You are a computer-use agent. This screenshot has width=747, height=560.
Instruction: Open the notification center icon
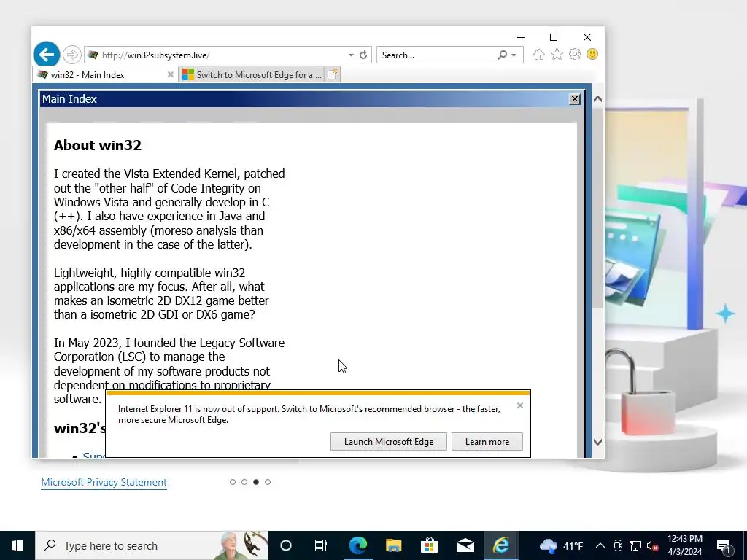[x=724, y=545]
